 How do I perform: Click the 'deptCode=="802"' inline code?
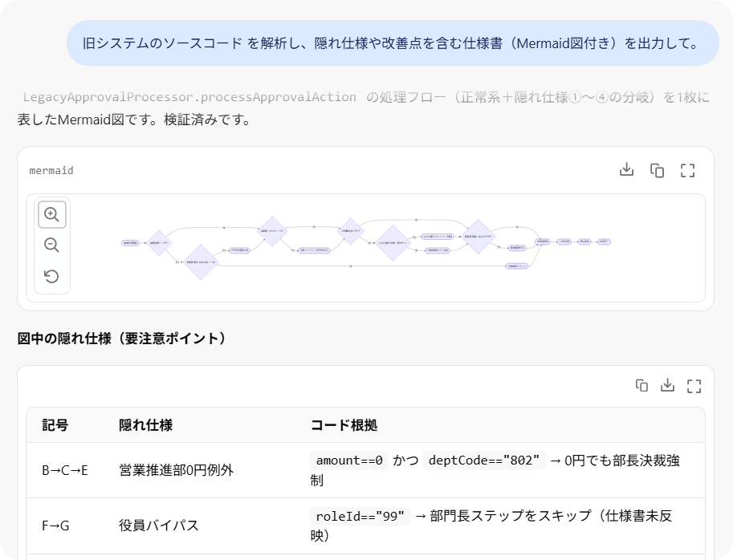[x=484, y=461]
